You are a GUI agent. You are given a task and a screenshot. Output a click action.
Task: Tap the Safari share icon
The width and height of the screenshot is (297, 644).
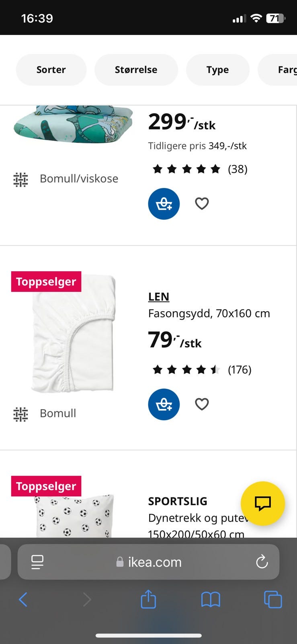(x=148, y=599)
